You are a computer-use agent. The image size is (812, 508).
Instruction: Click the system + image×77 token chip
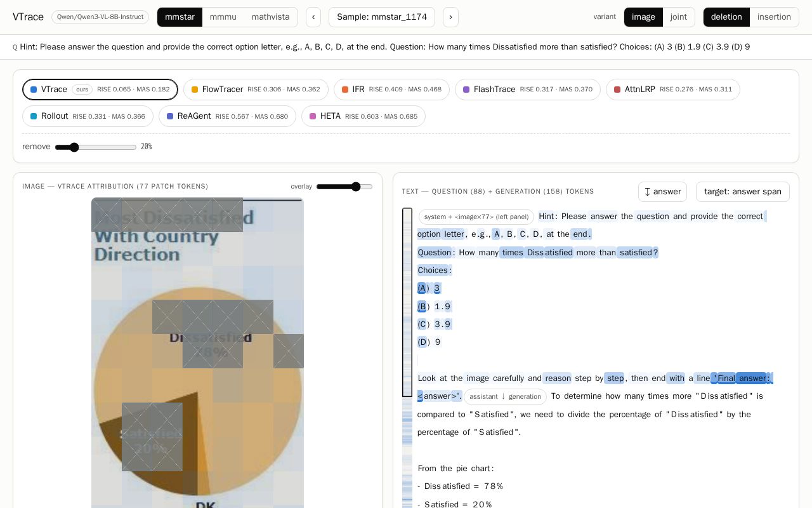476,217
